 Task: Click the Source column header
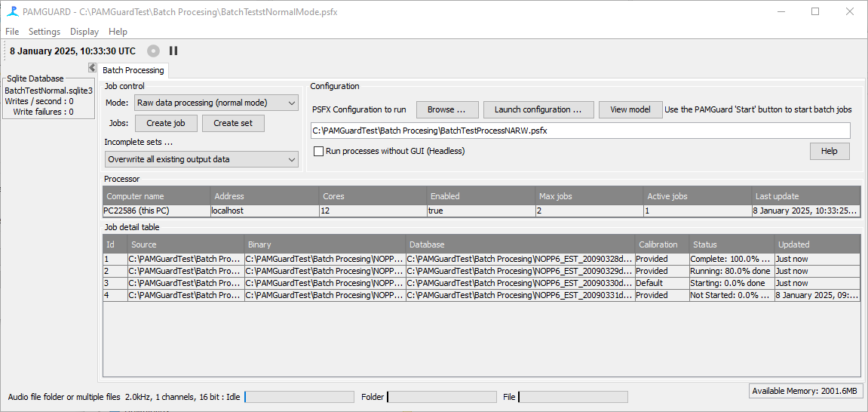186,244
